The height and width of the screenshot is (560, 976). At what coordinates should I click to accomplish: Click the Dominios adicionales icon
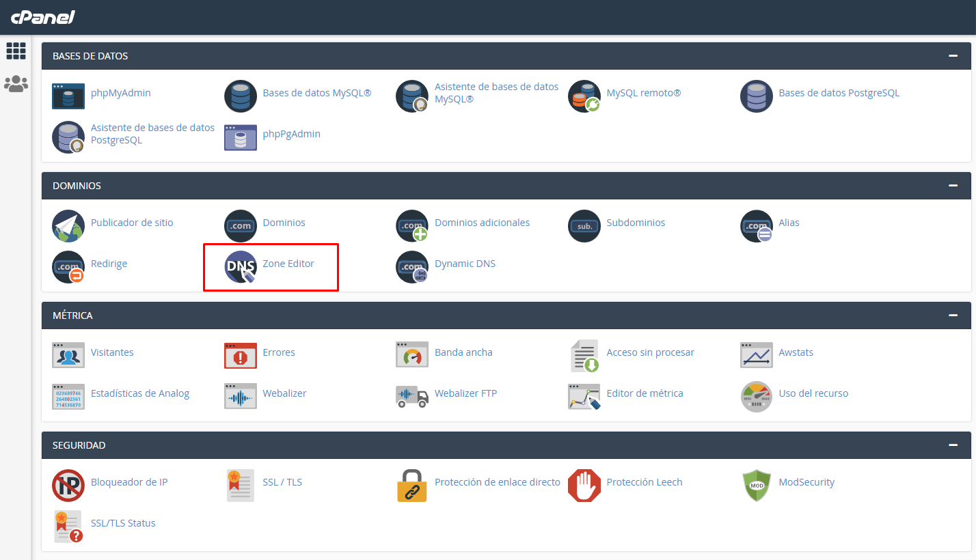click(x=412, y=226)
